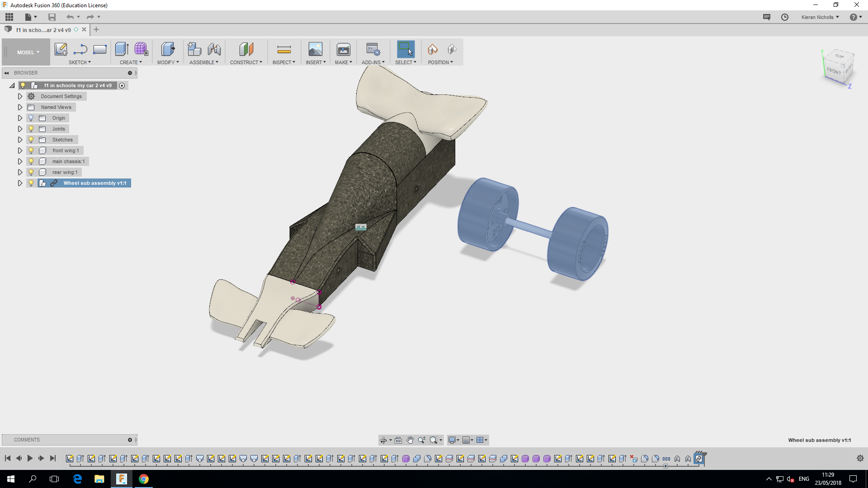Hide the front wing:1 component

coord(31,150)
